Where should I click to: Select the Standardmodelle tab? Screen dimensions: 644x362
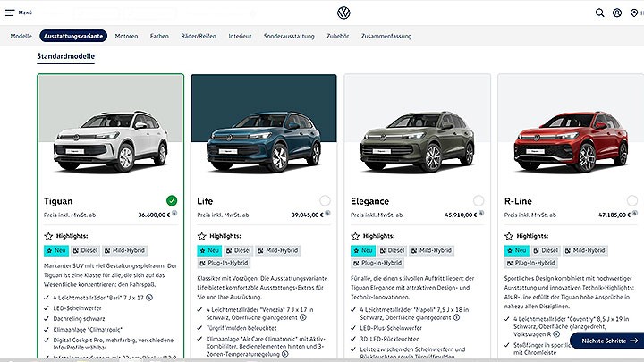[x=65, y=56]
